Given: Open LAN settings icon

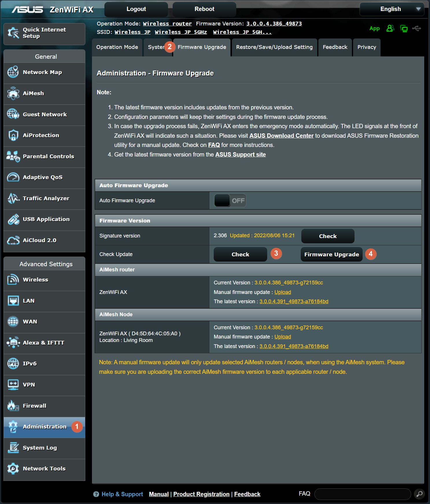Looking at the screenshot, I should [13, 301].
